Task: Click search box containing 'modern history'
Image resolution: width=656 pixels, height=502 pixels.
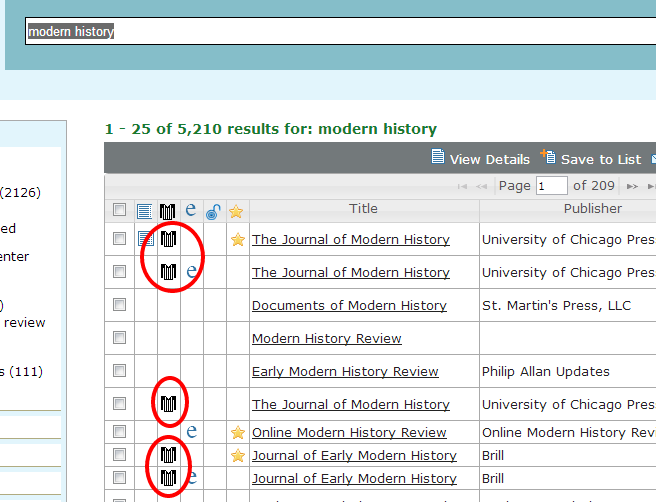Action: tap(340, 31)
